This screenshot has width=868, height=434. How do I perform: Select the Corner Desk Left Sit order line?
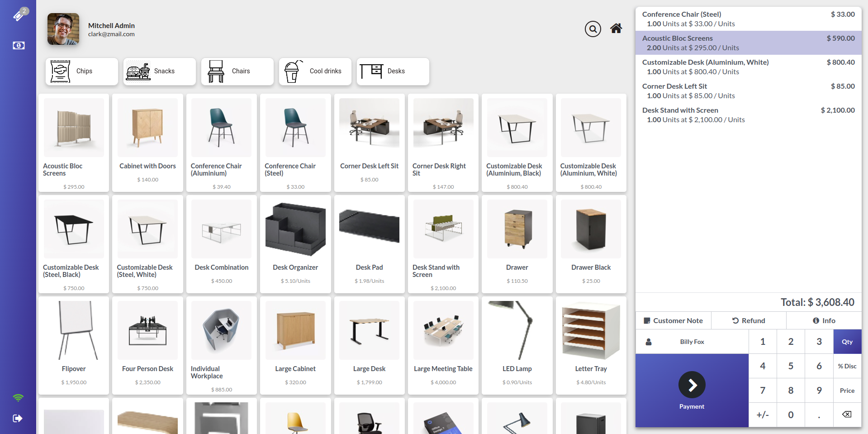coord(749,91)
